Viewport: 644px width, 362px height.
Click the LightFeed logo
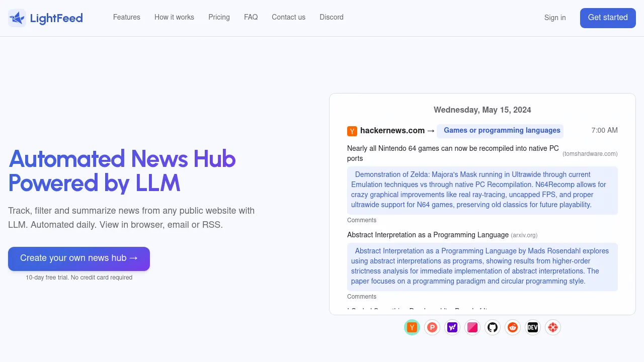pyautogui.click(x=45, y=18)
